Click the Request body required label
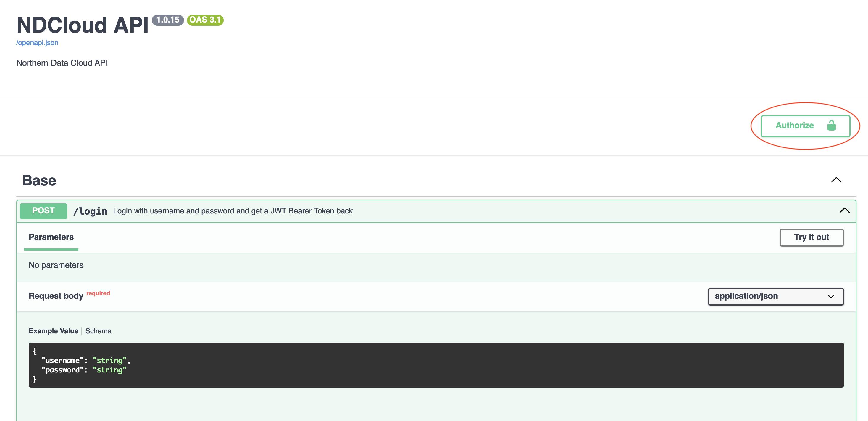 point(56,296)
